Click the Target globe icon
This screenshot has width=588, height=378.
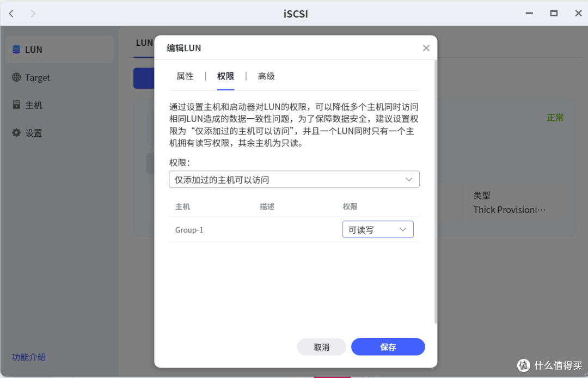[x=16, y=77]
